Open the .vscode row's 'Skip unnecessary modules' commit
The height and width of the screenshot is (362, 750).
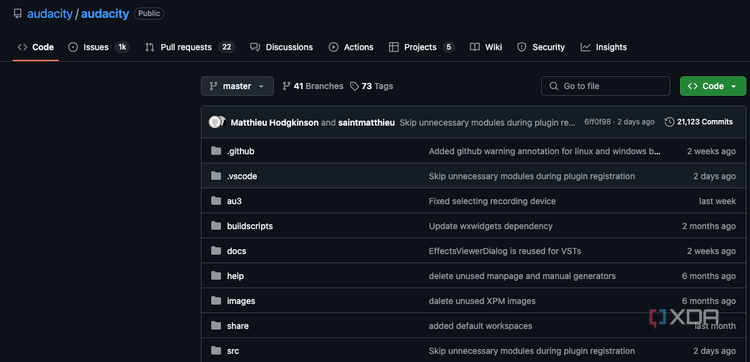[x=532, y=176]
